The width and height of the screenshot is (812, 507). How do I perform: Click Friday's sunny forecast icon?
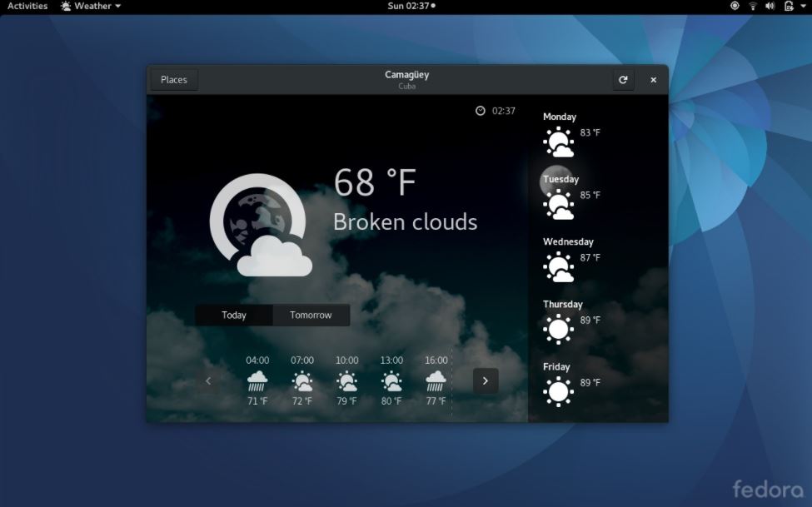[x=558, y=391]
